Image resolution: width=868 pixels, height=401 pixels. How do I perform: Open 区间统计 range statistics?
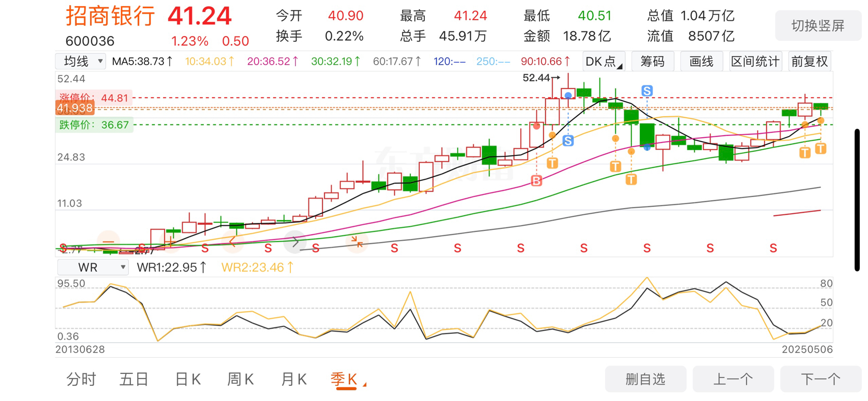(755, 62)
